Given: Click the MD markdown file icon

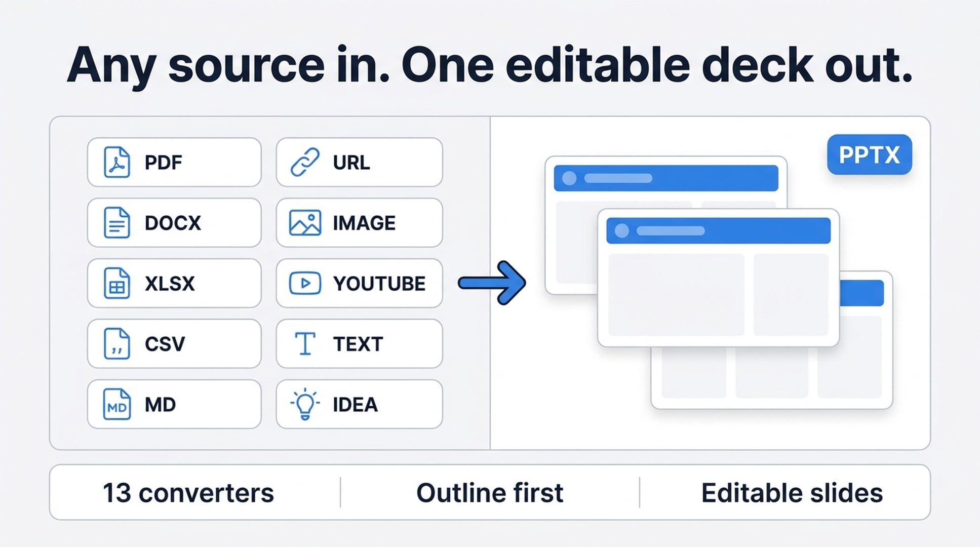Looking at the screenshot, I should 117,404.
